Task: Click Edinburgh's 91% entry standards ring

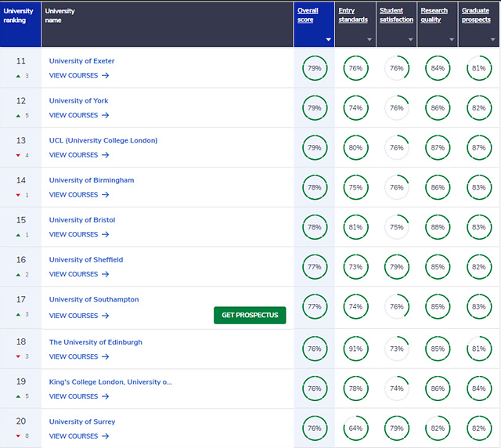Action: point(355,349)
